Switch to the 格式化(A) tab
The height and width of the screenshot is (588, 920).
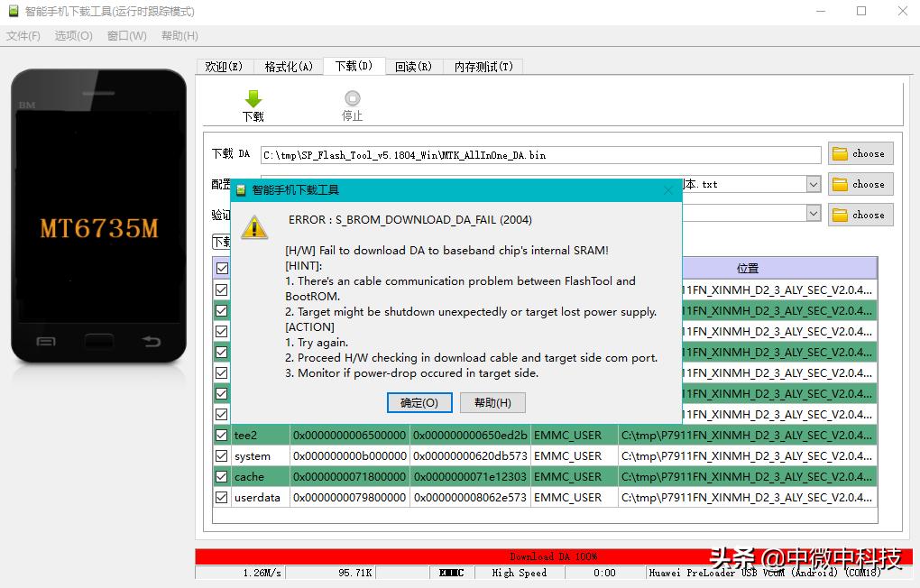pyautogui.click(x=289, y=67)
